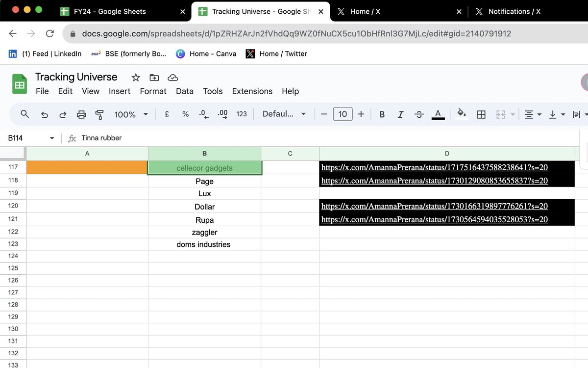Open the fill color picker
This screenshot has width=588, height=368.
pyautogui.click(x=462, y=114)
